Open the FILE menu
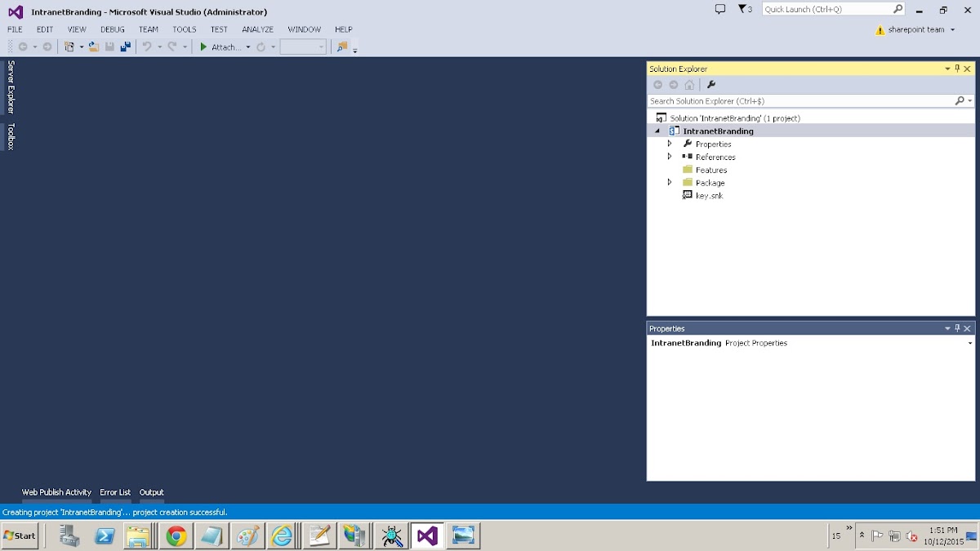The height and width of the screenshot is (551, 980). [15, 29]
